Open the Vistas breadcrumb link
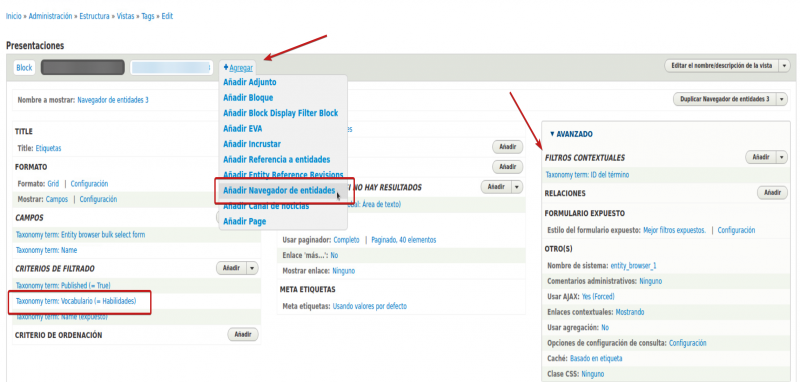Image resolution: width=800 pixels, height=382 pixels. (126, 16)
